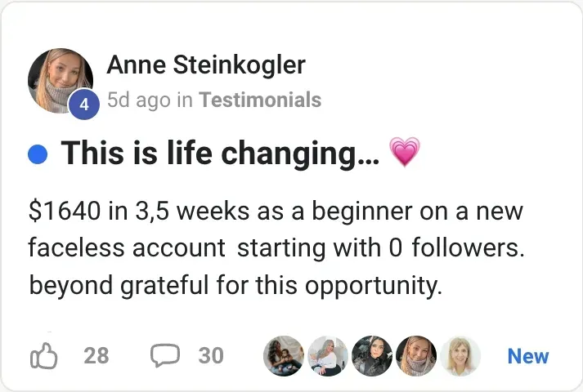This screenshot has width=583, height=392.
Task: Click the "New" comments label
Action: [x=528, y=356]
